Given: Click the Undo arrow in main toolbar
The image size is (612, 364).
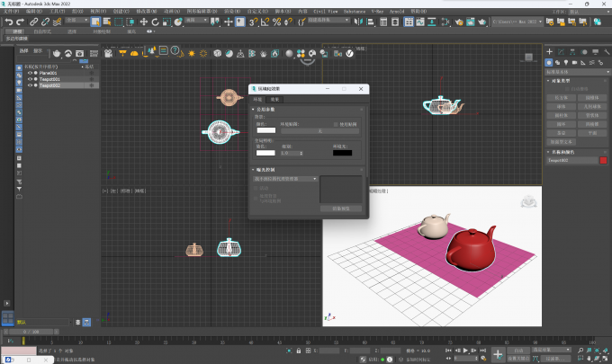Looking at the screenshot, I should (x=8, y=21).
